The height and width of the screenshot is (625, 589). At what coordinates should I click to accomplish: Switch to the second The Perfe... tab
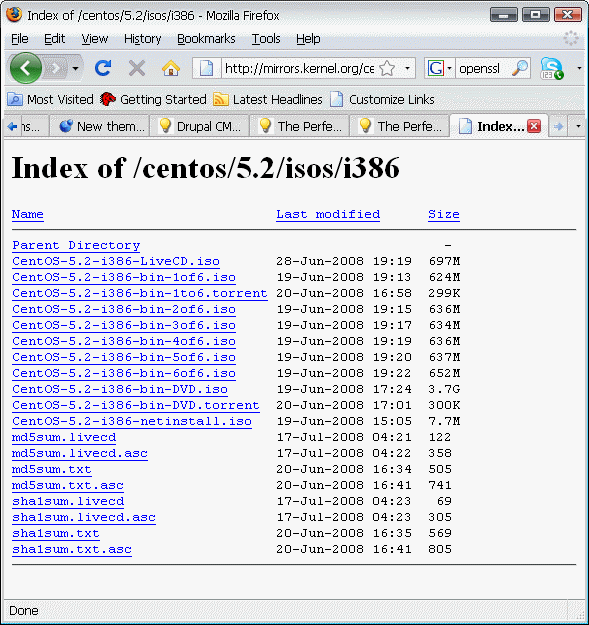(x=399, y=126)
